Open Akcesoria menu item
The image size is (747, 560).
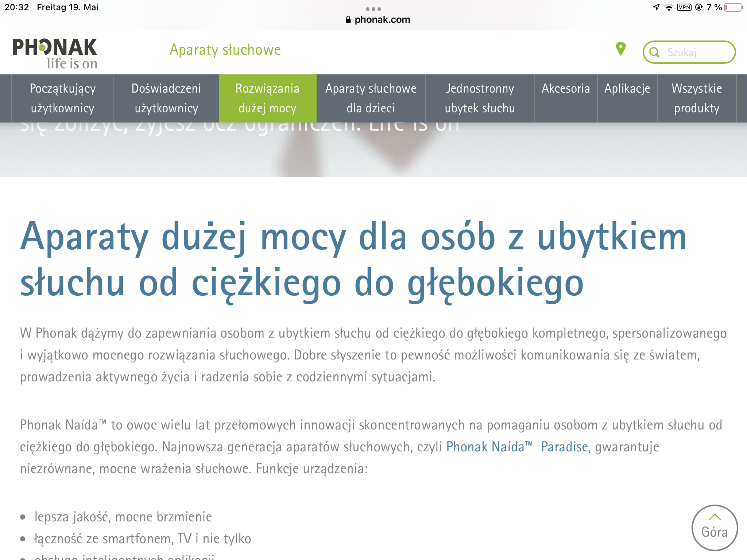(x=566, y=98)
